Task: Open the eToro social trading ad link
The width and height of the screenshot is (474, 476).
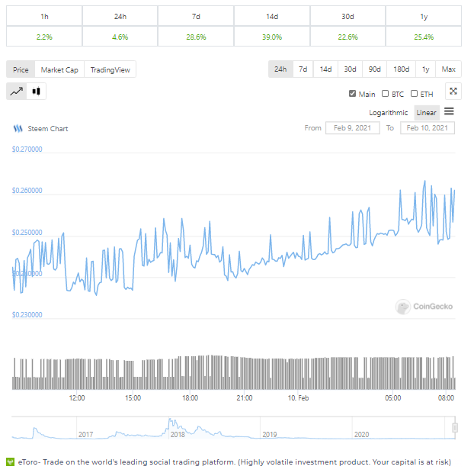Action: pos(235,462)
